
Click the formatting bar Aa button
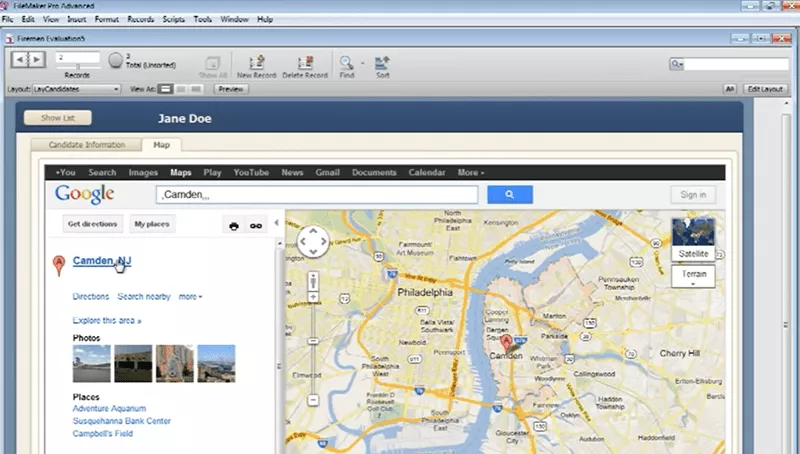730,89
